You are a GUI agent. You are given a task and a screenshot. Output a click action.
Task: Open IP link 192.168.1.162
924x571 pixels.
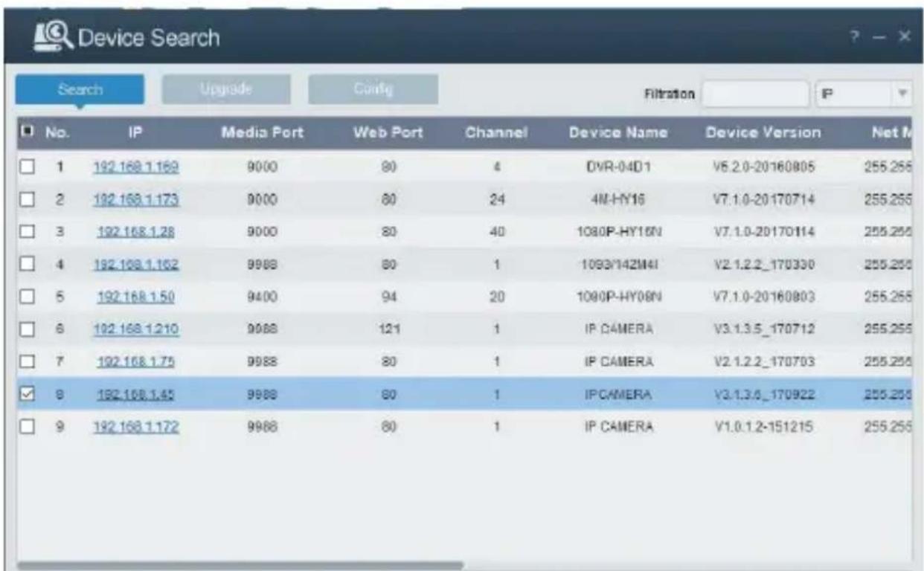pyautogui.click(x=135, y=265)
